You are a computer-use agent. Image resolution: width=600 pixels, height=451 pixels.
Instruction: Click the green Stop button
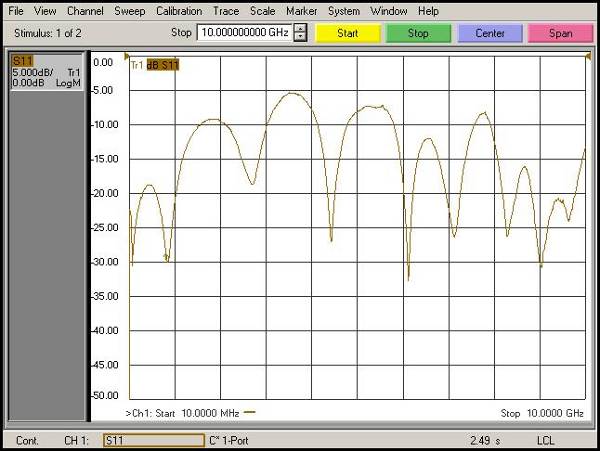(x=418, y=33)
